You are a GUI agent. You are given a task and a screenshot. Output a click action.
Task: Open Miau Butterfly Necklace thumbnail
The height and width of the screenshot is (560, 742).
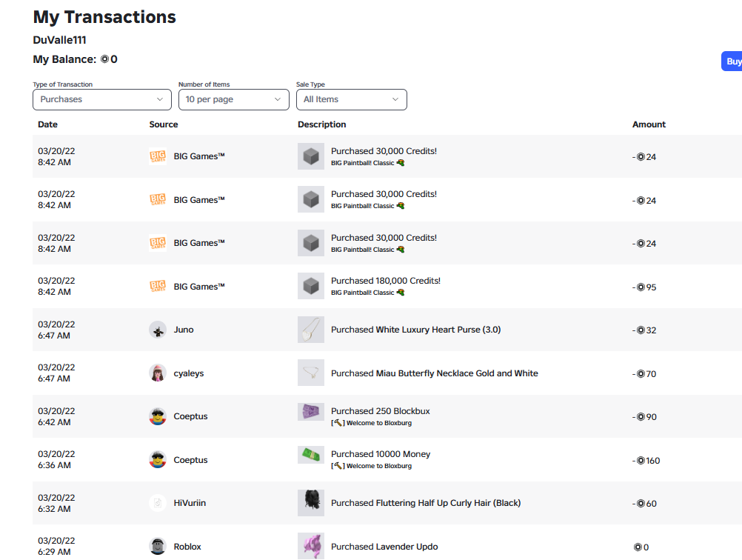pos(311,373)
